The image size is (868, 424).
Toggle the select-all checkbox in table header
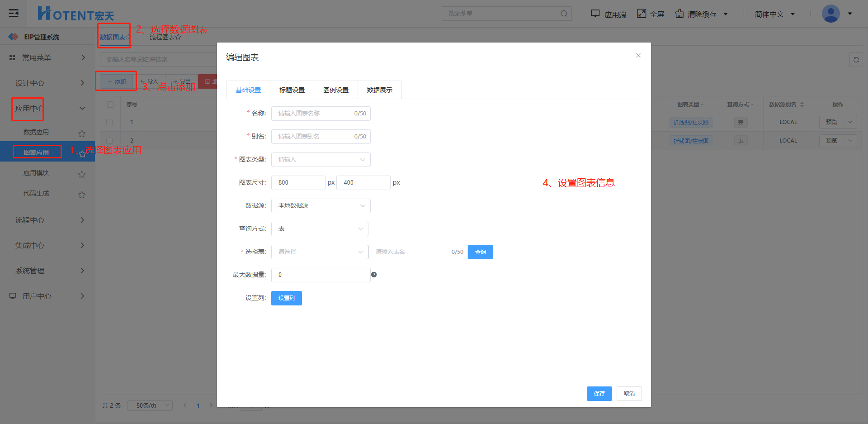110,105
